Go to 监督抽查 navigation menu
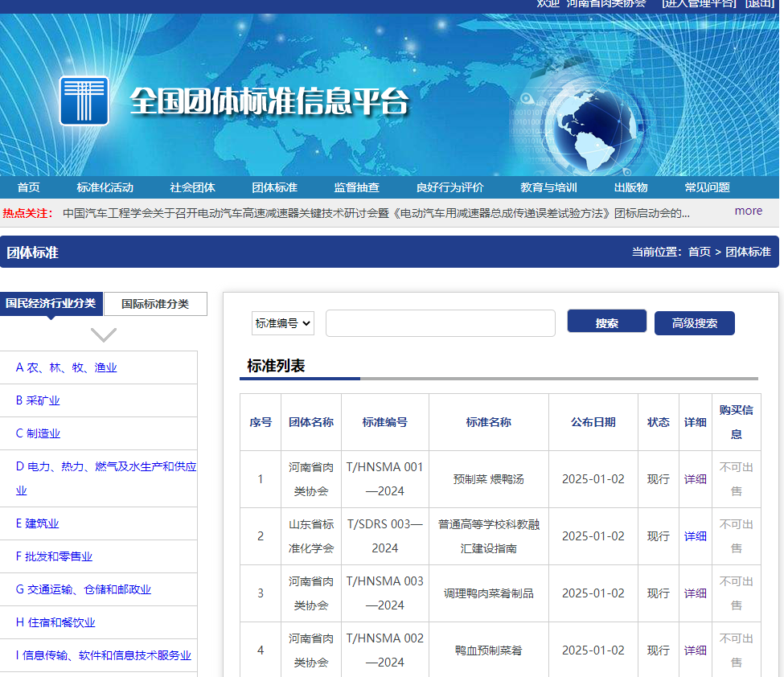This screenshot has width=784, height=677. (x=356, y=187)
